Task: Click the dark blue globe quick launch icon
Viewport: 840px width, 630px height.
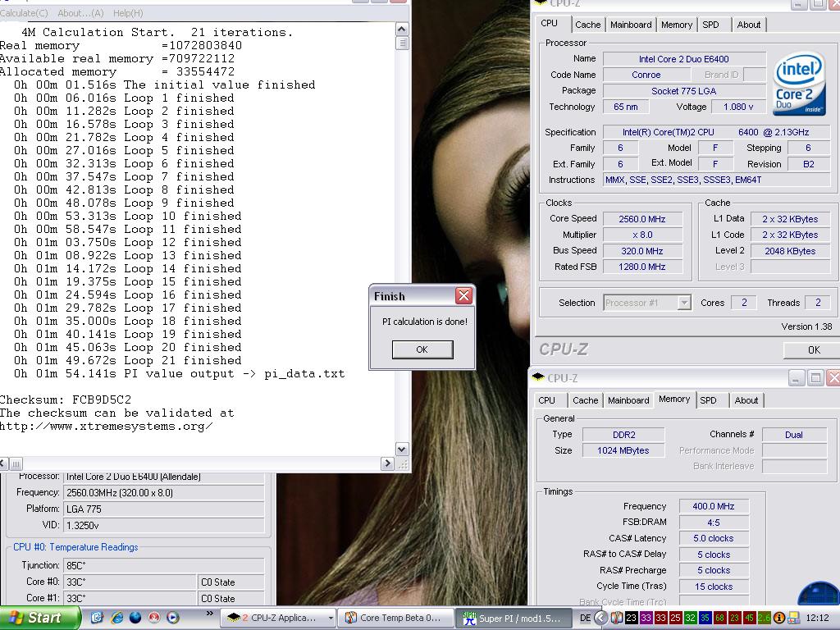Action: tap(135, 618)
